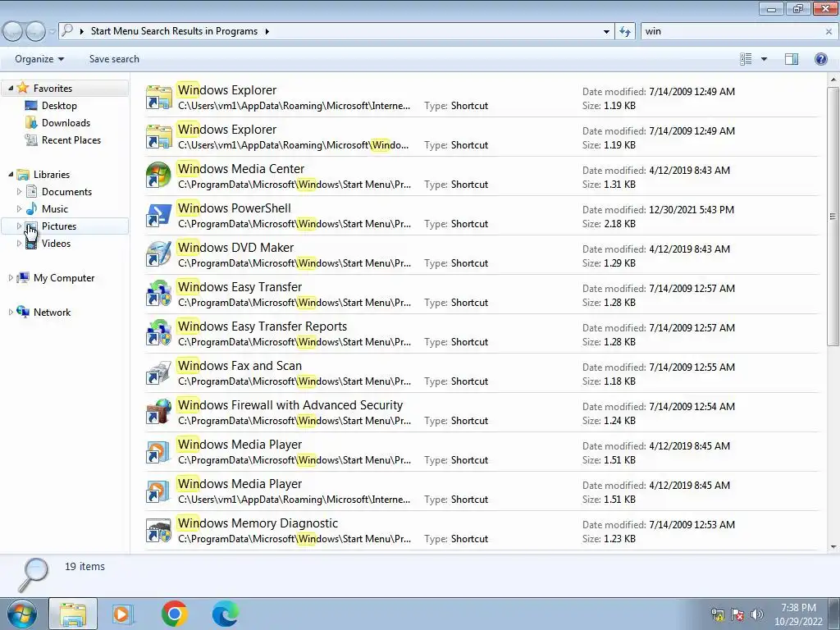Screen dimensions: 840x630
Task: Click Windows Firewall with Advanced Security icon
Action: (158, 412)
